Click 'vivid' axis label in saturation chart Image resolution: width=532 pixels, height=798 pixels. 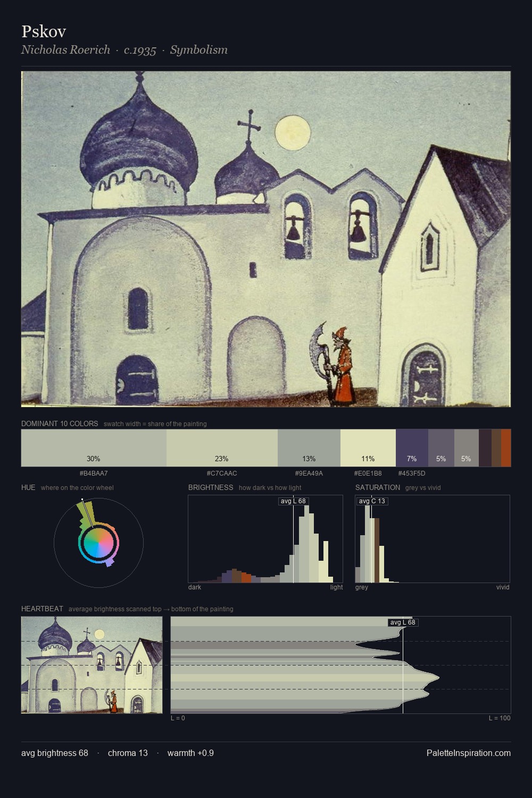click(503, 587)
